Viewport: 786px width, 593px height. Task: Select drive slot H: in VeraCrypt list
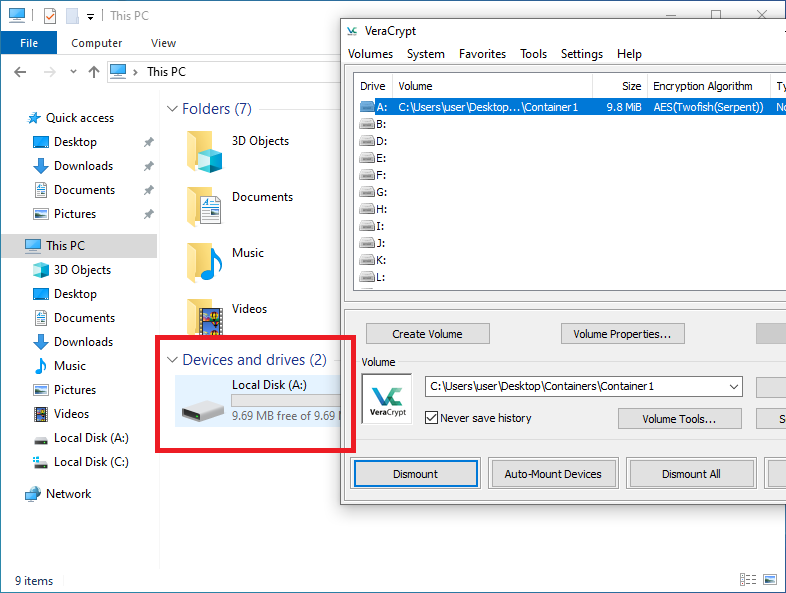(x=373, y=209)
